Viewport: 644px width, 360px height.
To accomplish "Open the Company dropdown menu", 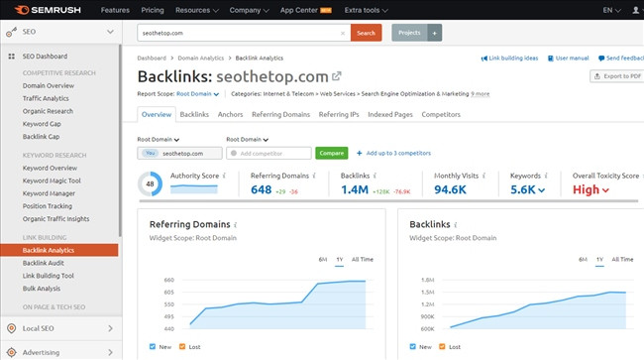I will 249,10.
